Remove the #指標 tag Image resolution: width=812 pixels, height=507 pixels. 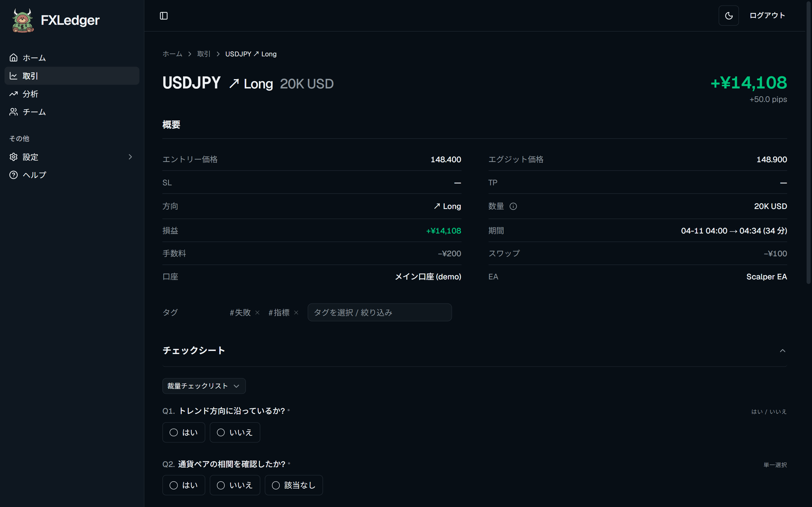tap(296, 313)
